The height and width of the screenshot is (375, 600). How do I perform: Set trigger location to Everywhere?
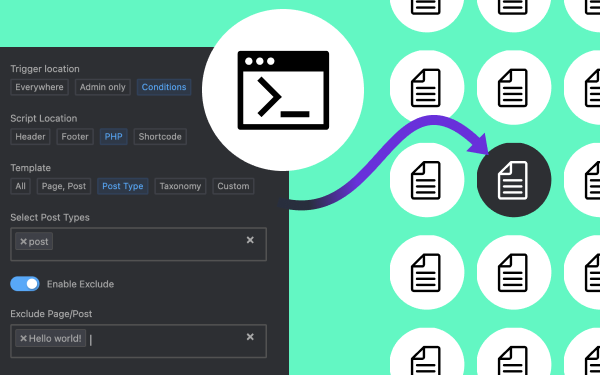[x=39, y=87]
